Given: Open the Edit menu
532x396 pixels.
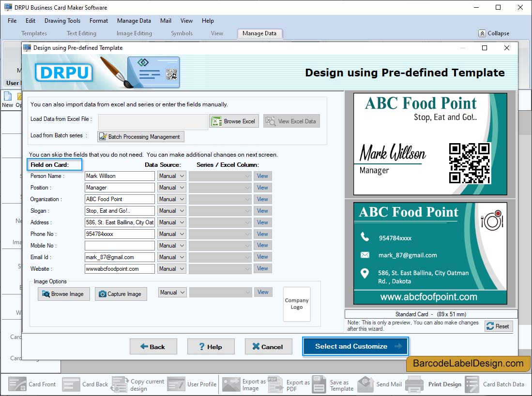Looking at the screenshot, I should (30, 21).
